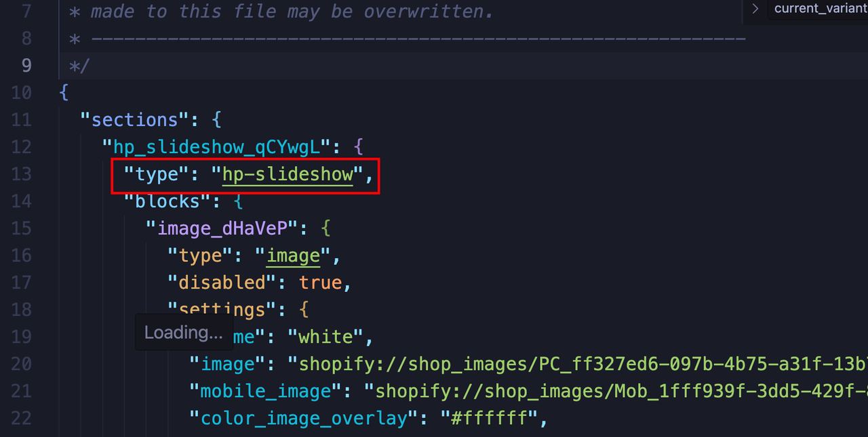Click the shopify PC_ff327ed6 image path
Image resolution: width=868 pixels, height=437 pixels.
point(576,364)
